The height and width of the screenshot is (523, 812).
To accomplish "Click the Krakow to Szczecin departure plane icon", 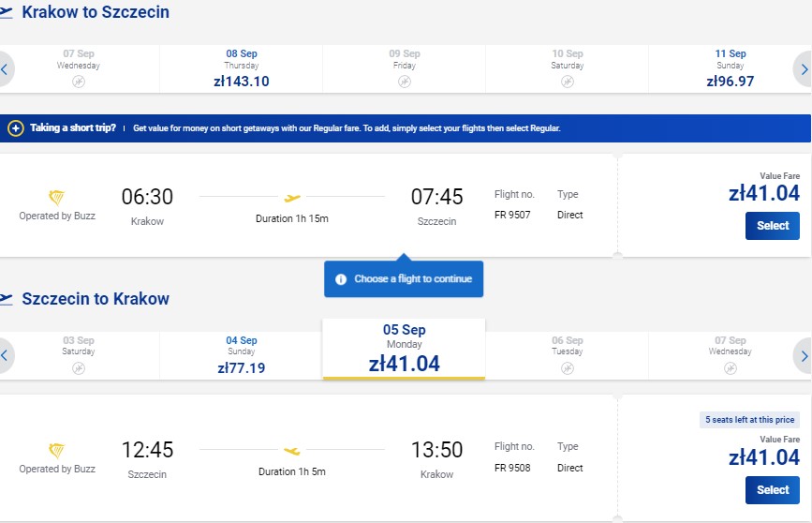I will [6, 12].
